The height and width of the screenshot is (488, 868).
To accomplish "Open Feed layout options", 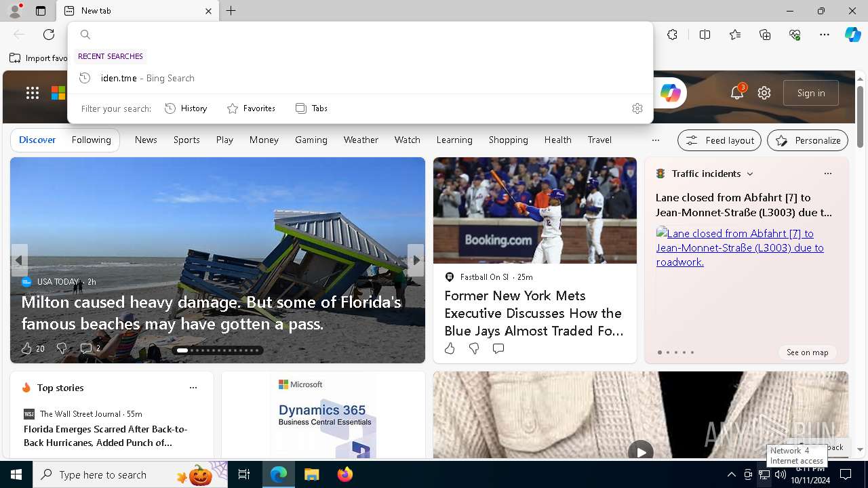I will [719, 140].
